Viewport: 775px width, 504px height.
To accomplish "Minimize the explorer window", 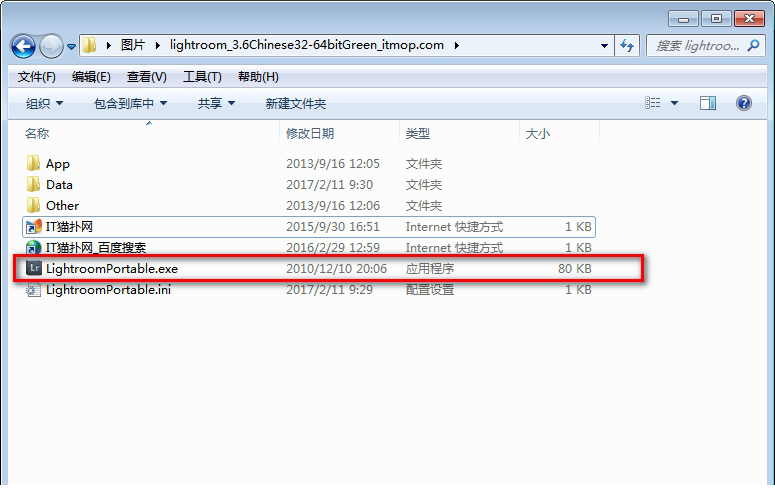I will pyautogui.click(x=683, y=19).
